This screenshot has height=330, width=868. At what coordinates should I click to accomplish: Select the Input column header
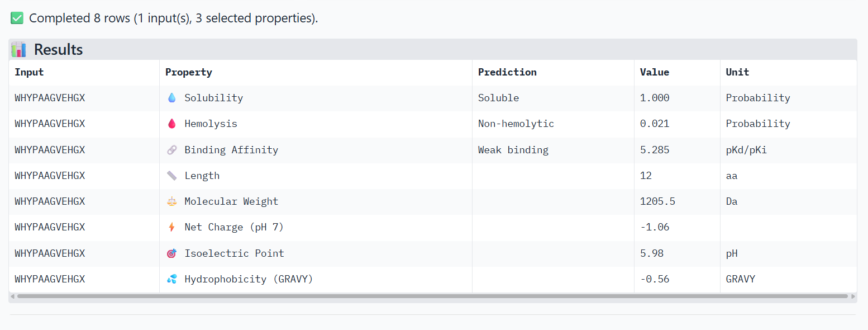click(29, 72)
